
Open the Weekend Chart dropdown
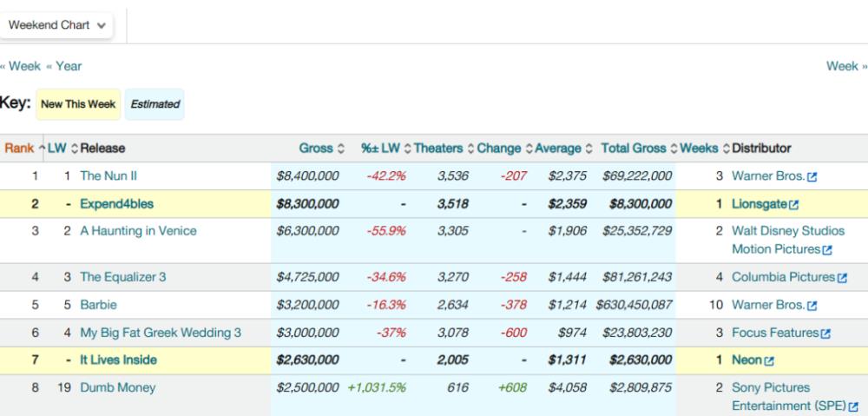56,25
